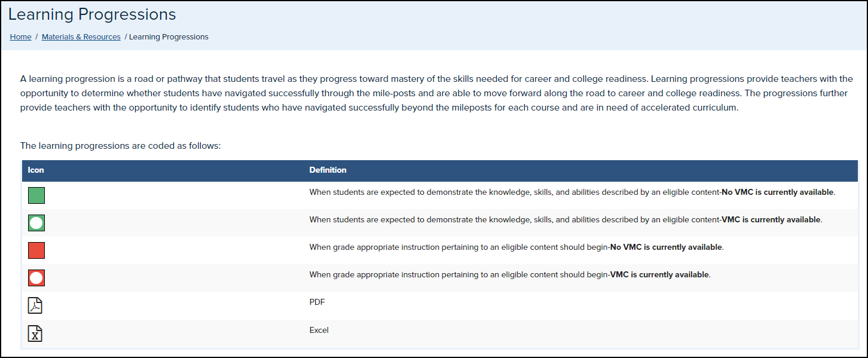The width and height of the screenshot is (868, 358).
Task: Click the Learning Progressions breadcrumb text
Action: pos(169,37)
